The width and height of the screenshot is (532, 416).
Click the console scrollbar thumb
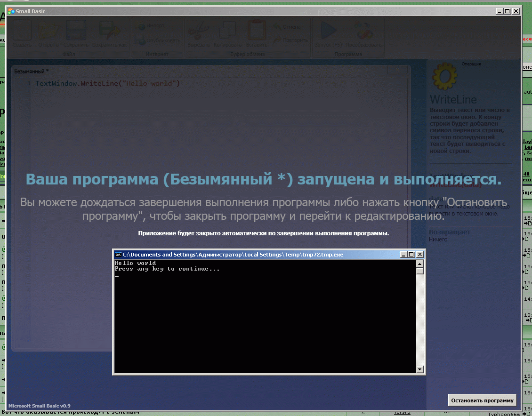[419, 271]
